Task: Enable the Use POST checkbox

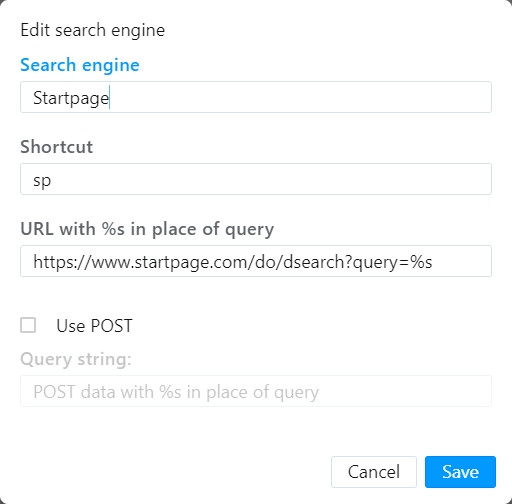Action: (28, 325)
